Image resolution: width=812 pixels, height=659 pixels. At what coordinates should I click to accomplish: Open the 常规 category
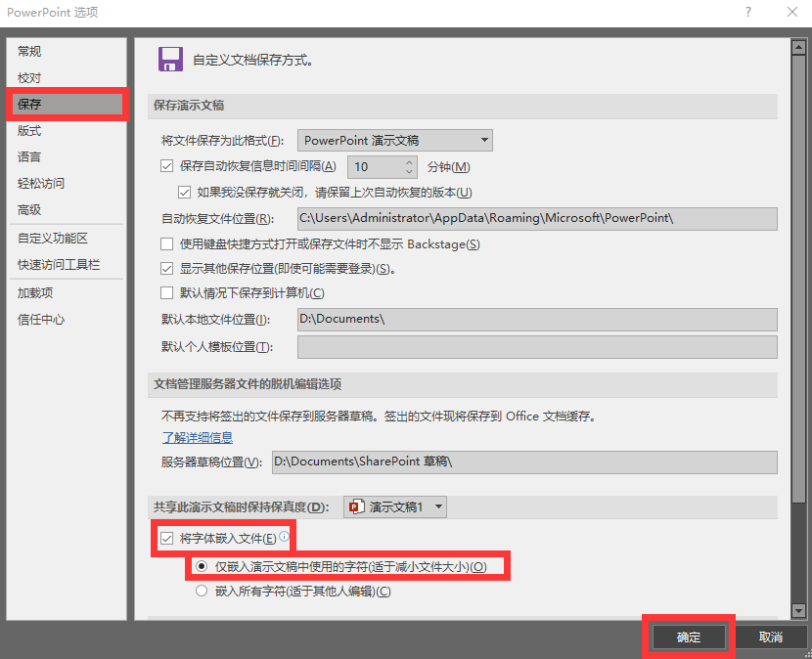[x=67, y=51]
